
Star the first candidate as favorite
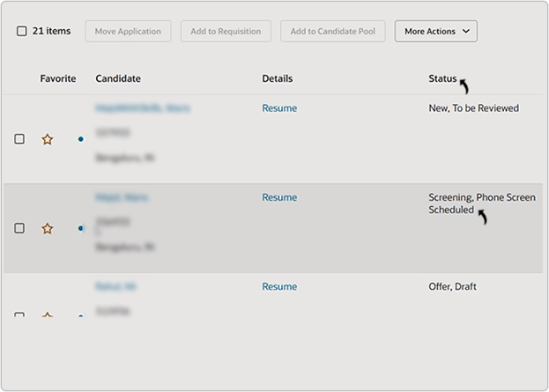pos(48,139)
